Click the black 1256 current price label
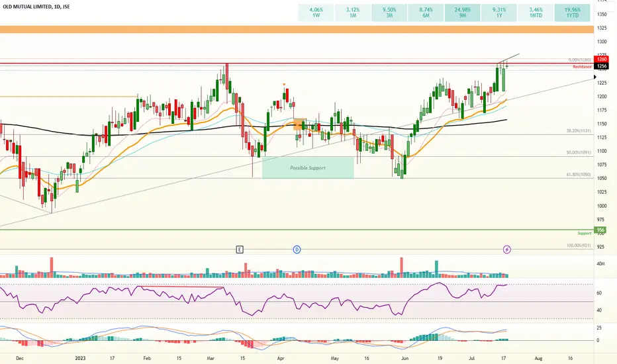Viewport: 617px width, 364px height. [602, 66]
